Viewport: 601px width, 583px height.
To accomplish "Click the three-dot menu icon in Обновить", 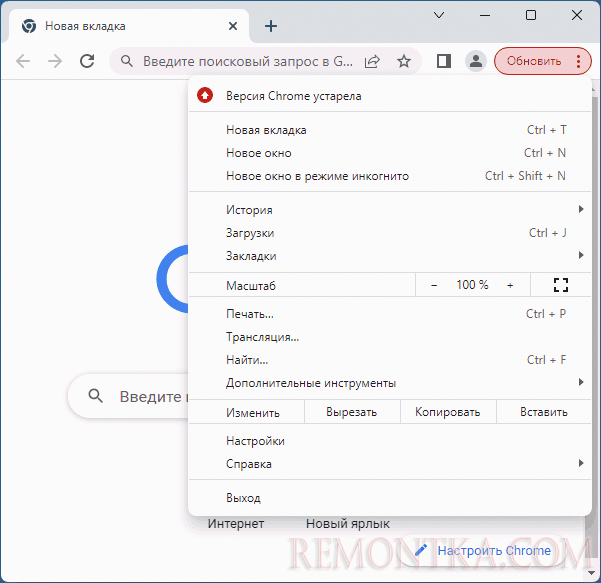I will [x=578, y=61].
